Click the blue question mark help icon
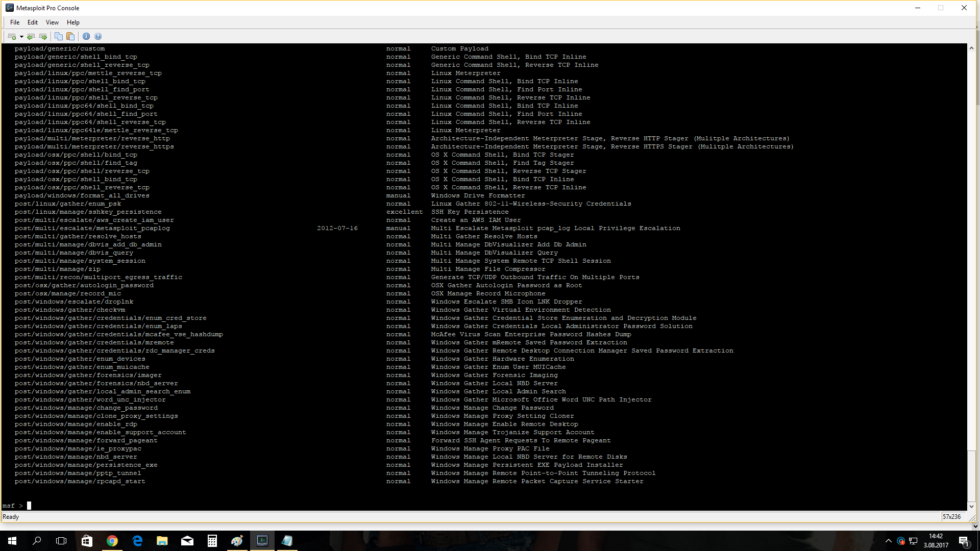The width and height of the screenshot is (980, 551). tap(98, 36)
